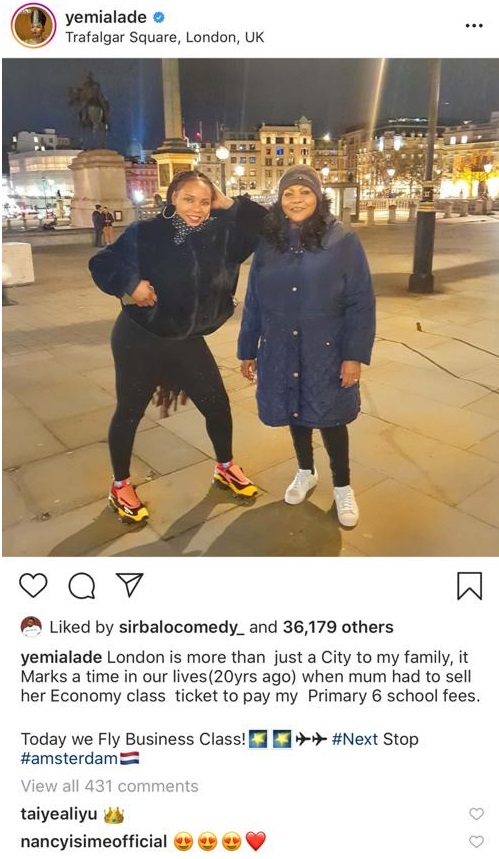Like taiyealiyu's comment
Viewport: 499px width, 859px height.
[x=477, y=814]
